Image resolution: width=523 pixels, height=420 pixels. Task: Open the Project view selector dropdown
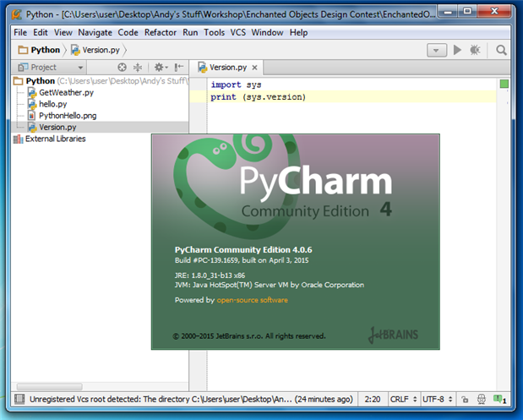point(50,68)
